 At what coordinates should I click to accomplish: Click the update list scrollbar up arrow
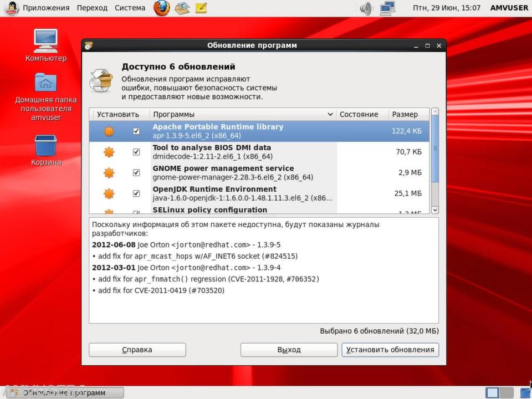tap(434, 111)
